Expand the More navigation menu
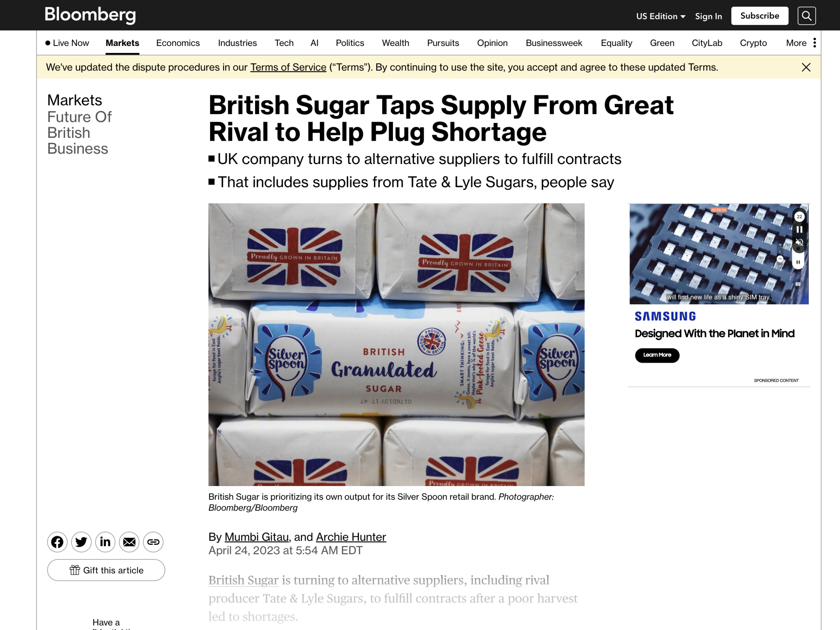Image resolution: width=840 pixels, height=630 pixels. click(x=797, y=43)
